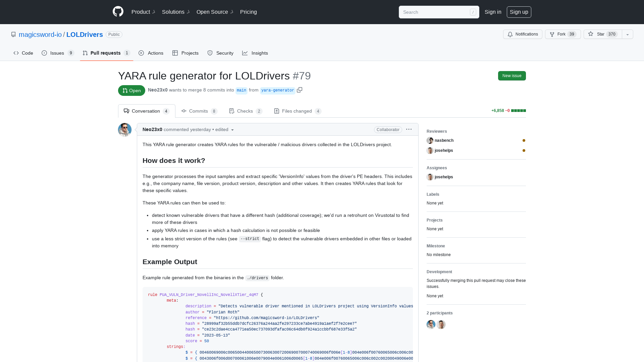Click the pull request number #79

tap(302, 76)
